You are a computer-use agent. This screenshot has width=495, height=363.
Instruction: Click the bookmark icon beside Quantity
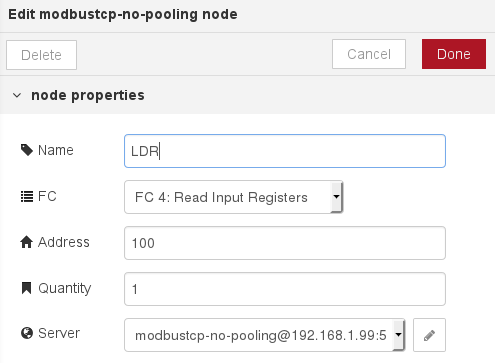(26, 288)
